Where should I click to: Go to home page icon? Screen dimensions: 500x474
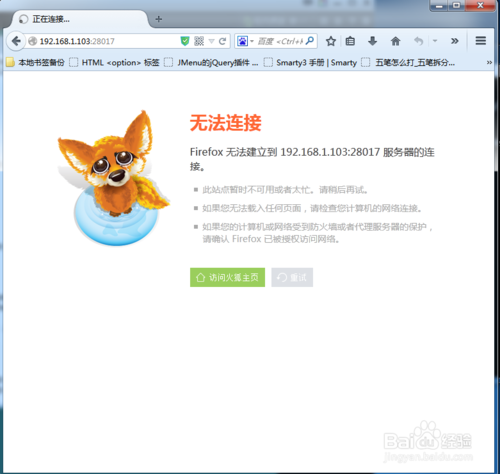pyautogui.click(x=395, y=41)
